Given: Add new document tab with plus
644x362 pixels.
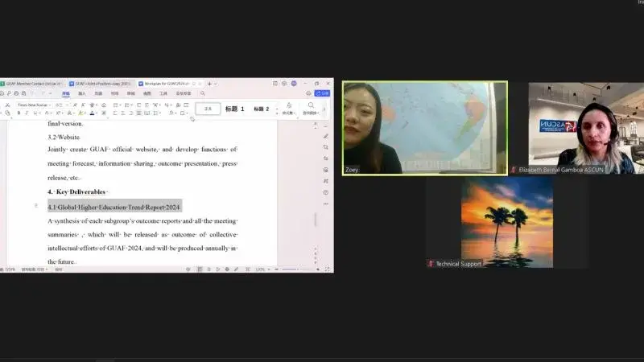Looking at the screenshot, I should click(x=209, y=84).
